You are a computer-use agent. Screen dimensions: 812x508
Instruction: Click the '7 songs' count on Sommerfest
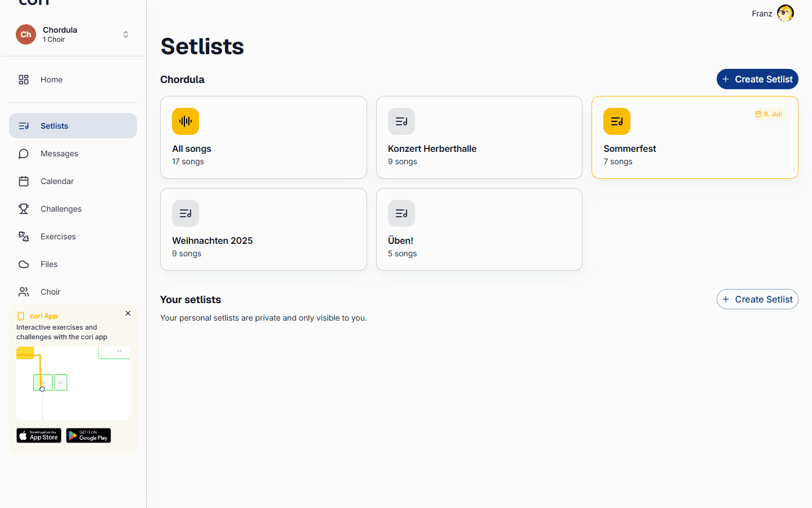click(618, 161)
